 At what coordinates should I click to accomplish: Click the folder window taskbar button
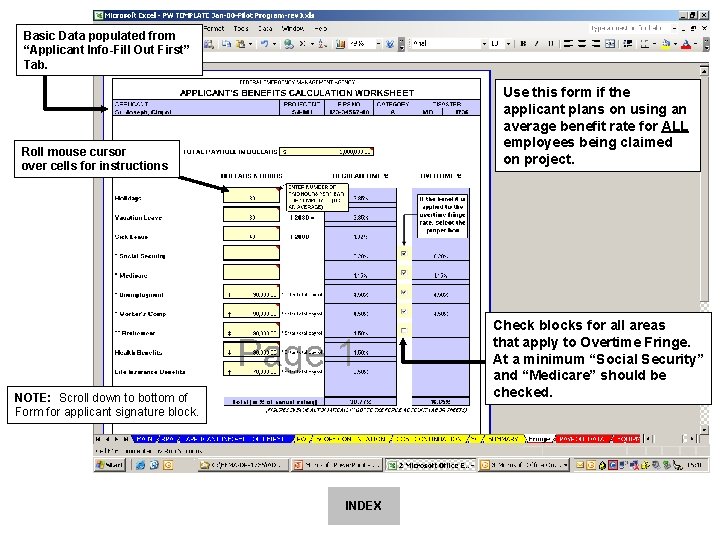[243, 465]
